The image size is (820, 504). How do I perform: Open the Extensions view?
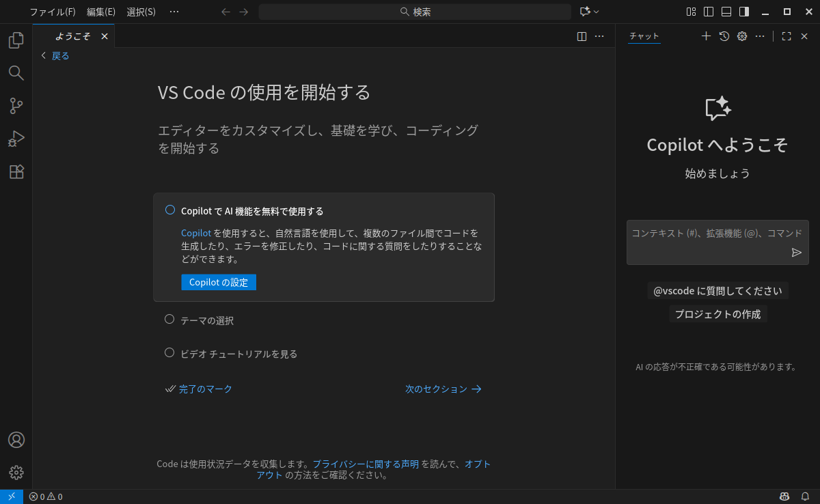(16, 171)
